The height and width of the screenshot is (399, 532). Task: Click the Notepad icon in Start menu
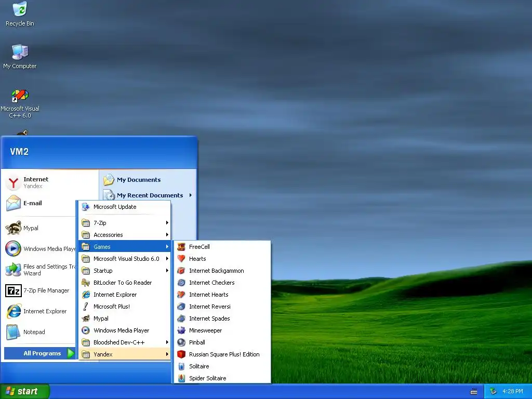pos(13,332)
